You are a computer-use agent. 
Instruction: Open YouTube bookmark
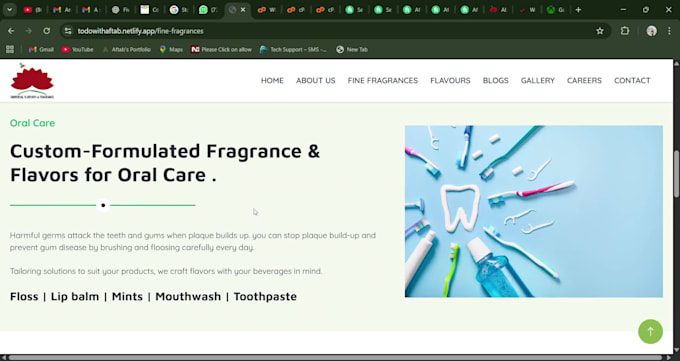[78, 49]
